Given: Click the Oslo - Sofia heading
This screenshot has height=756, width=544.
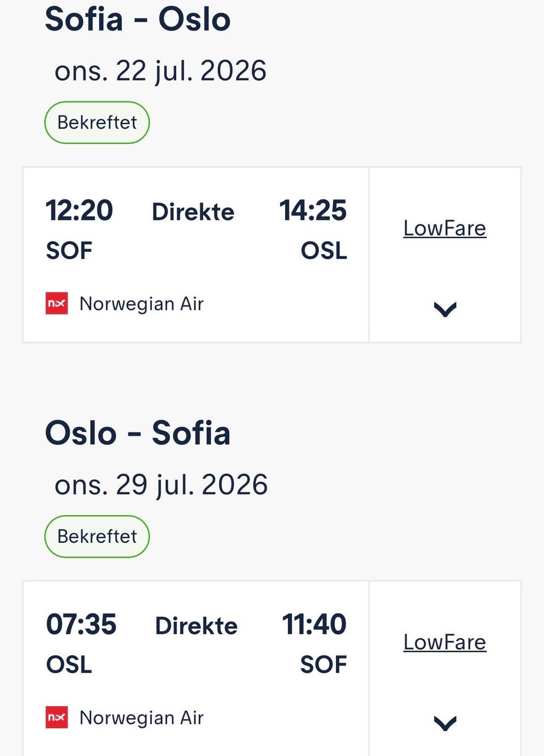Looking at the screenshot, I should point(138,433).
